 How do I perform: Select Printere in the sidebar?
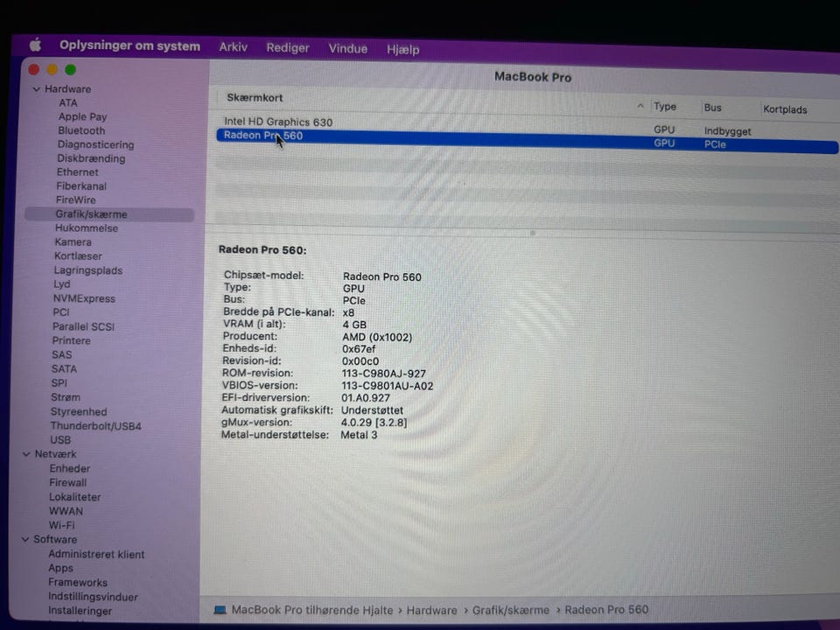[x=71, y=340]
